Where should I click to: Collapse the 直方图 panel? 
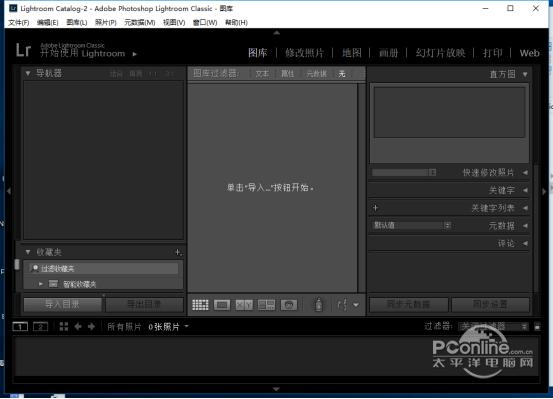pos(525,74)
